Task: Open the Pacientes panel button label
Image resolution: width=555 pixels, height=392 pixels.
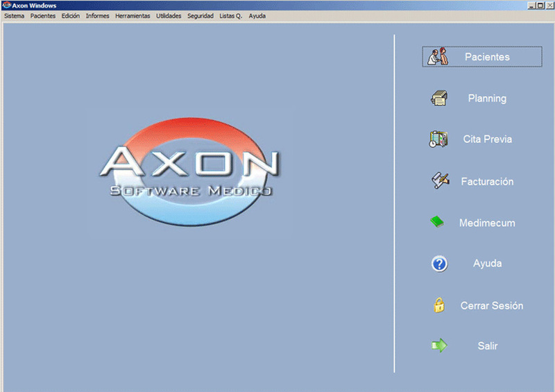Action: point(487,57)
